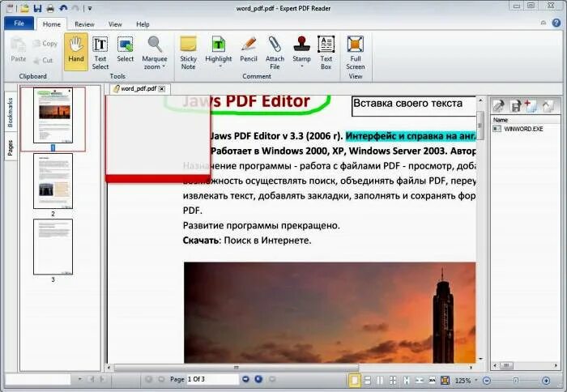Activate the Select tool

(125, 50)
